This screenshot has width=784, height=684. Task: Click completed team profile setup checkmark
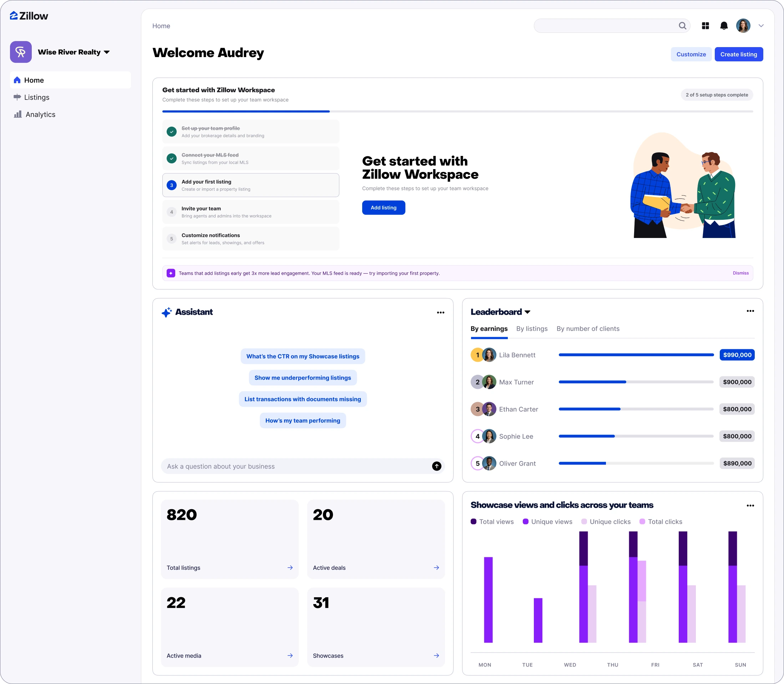click(172, 132)
